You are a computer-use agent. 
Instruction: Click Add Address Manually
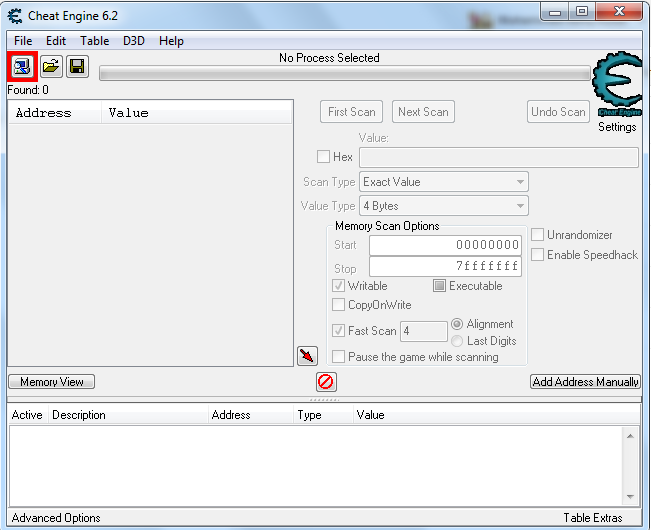pos(585,381)
